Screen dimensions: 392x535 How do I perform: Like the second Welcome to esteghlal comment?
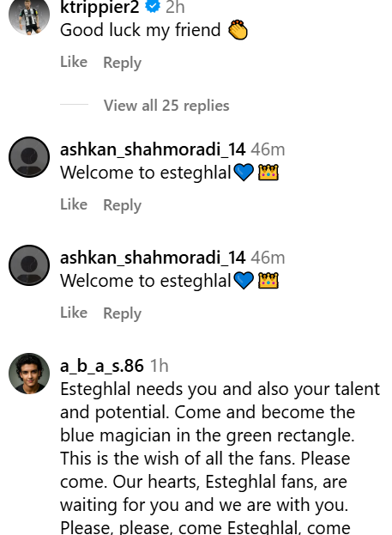point(74,313)
